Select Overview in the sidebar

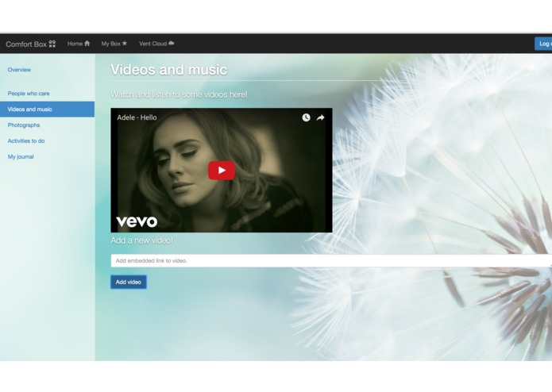pyautogui.click(x=19, y=70)
